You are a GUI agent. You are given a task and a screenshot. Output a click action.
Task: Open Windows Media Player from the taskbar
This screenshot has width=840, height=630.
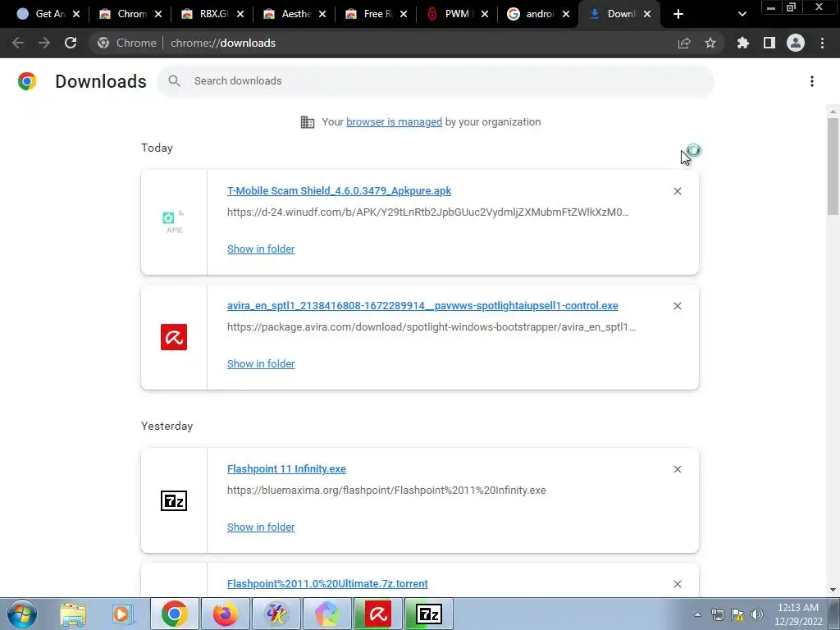click(122, 614)
